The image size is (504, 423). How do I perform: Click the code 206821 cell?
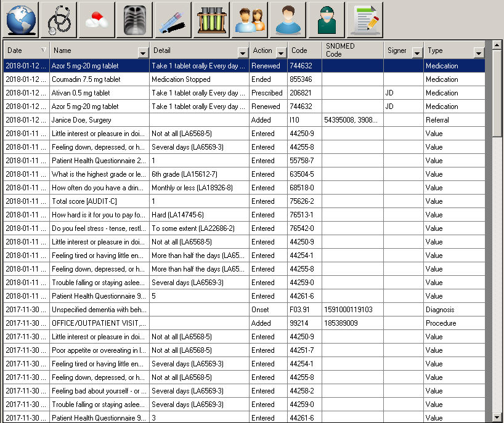[304, 93]
